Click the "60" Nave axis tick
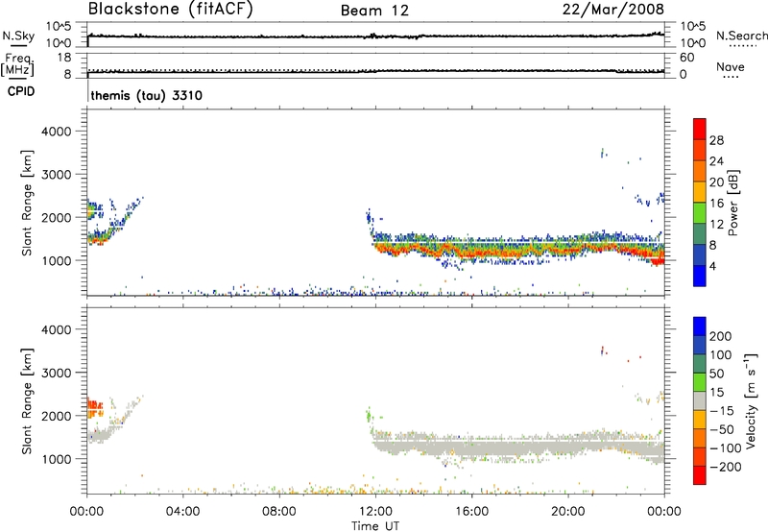This screenshot has height=532, width=768. coord(687,58)
